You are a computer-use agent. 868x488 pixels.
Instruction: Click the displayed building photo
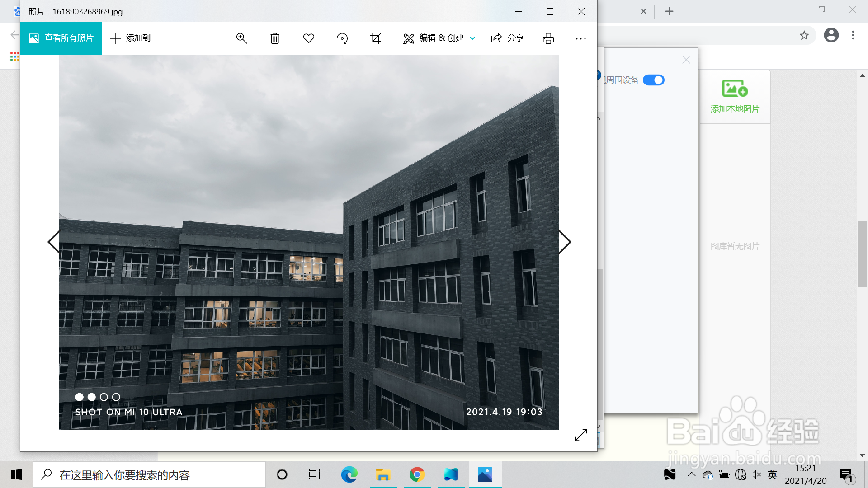309,242
